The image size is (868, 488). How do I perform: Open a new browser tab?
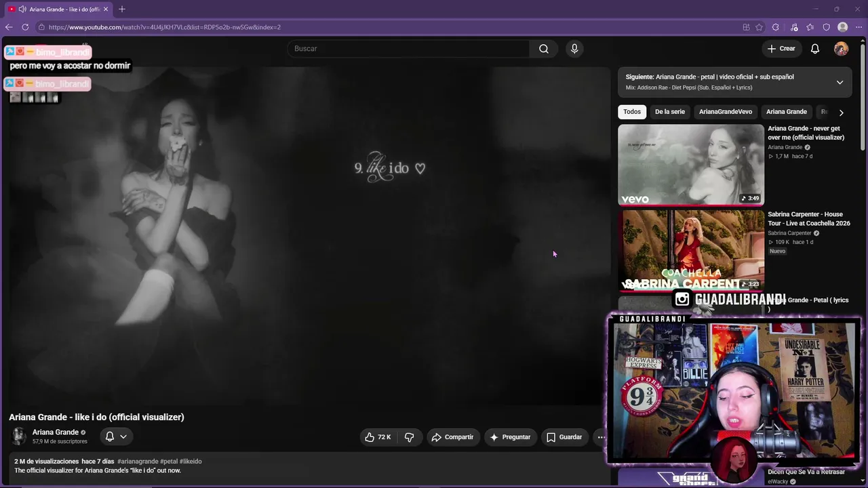click(x=122, y=9)
